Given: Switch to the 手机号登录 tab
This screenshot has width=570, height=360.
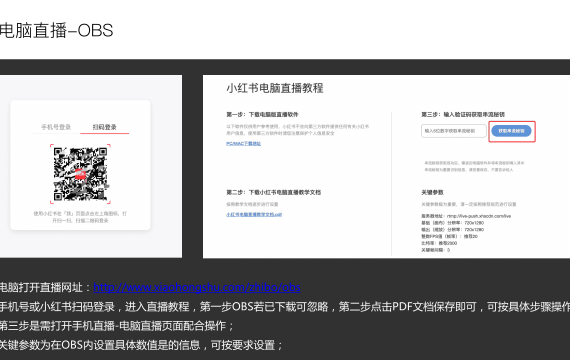Looking at the screenshot, I should (56, 127).
